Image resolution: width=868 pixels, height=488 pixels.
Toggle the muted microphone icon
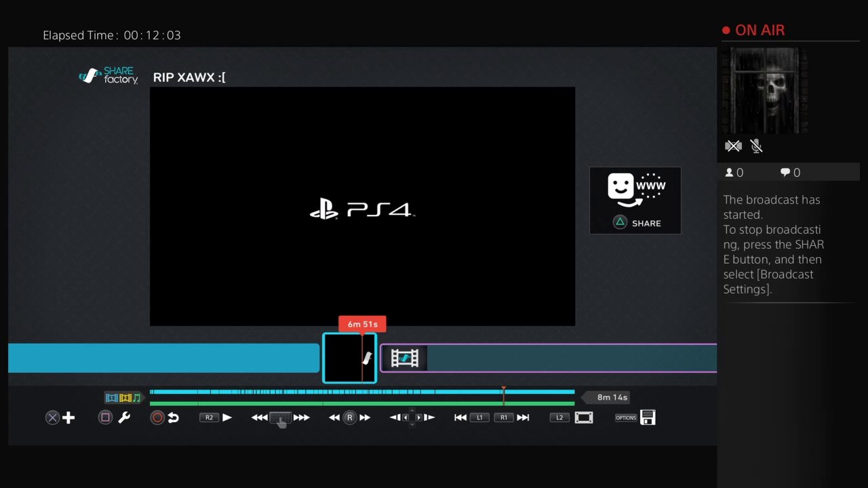757,146
